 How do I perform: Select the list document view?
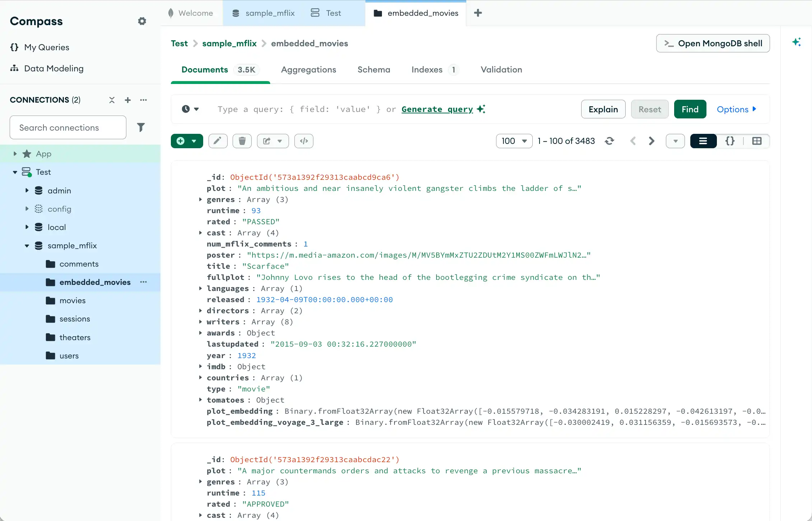point(703,141)
